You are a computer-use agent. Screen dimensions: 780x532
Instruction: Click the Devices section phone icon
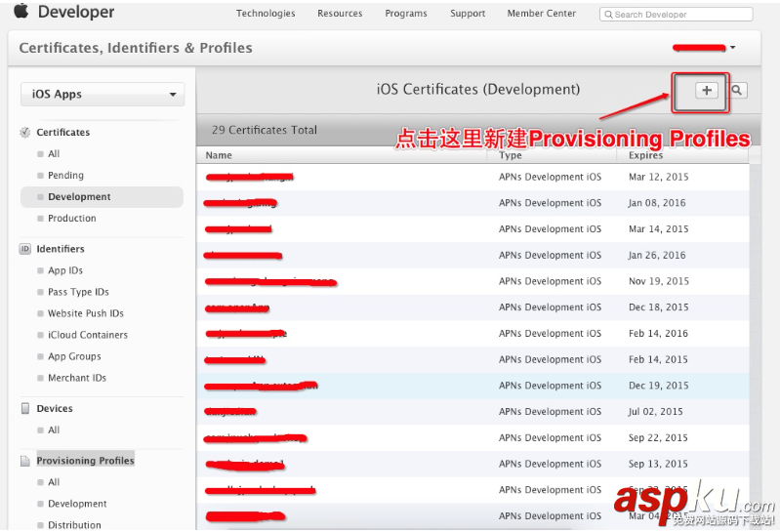coord(24,408)
